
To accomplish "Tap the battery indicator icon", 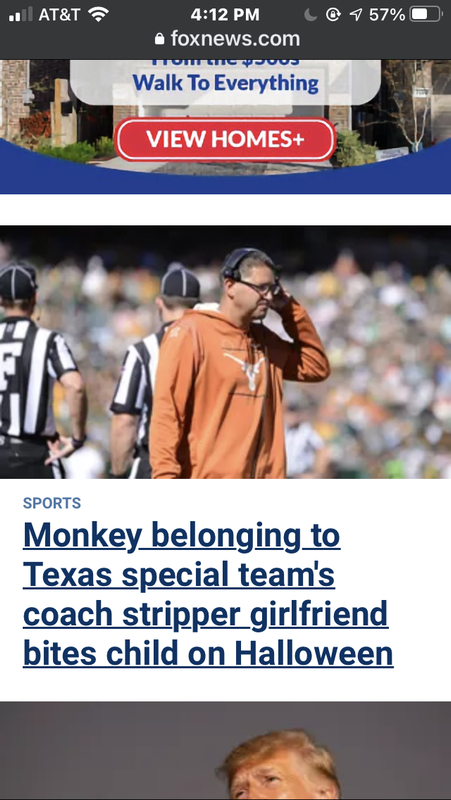I will point(426,14).
